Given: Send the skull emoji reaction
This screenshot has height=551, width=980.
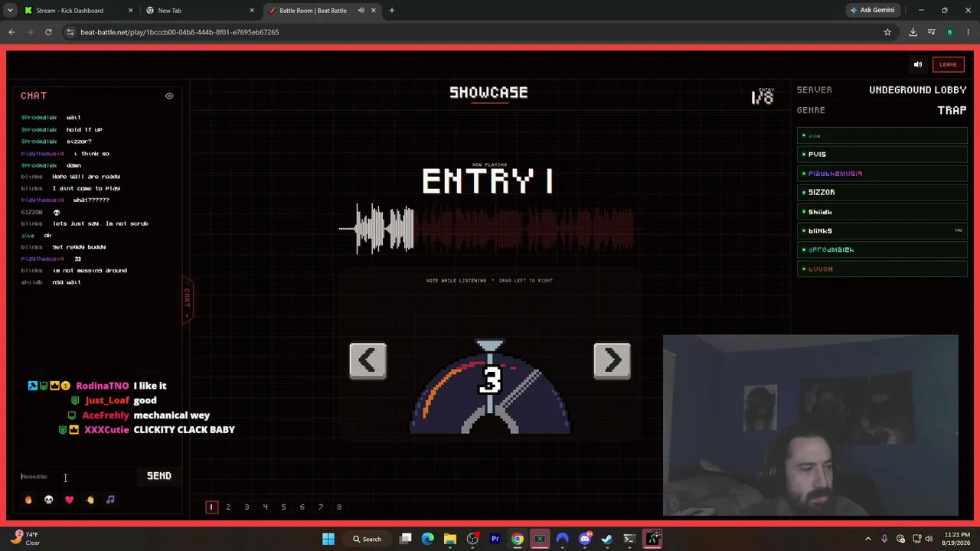Looking at the screenshot, I should pos(49,500).
